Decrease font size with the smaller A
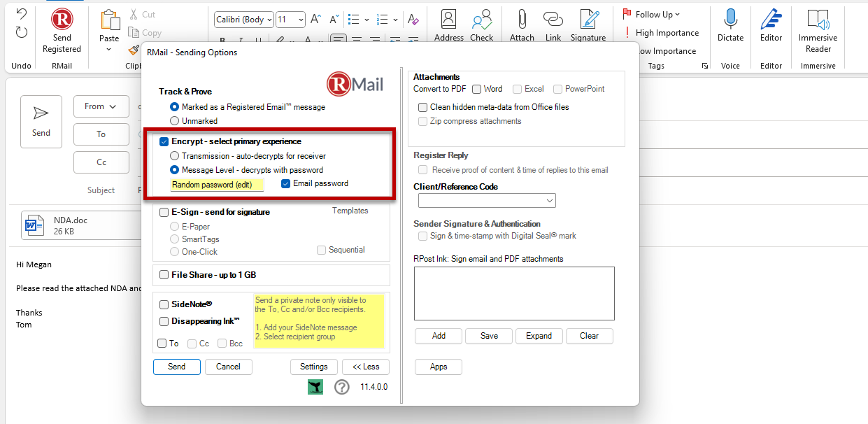The width and height of the screenshot is (868, 424). tap(333, 20)
